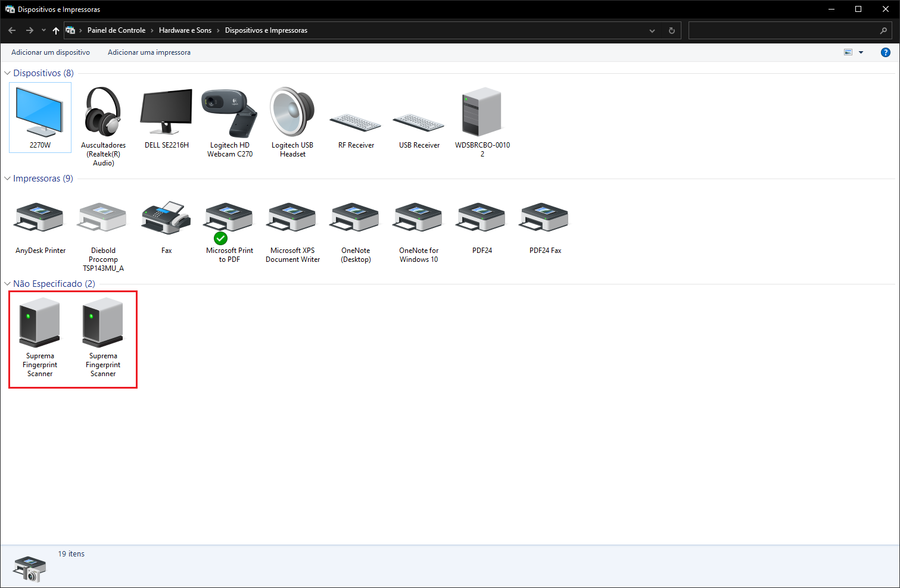Click Adicionar um dispositivo
The height and width of the screenshot is (588, 900).
point(51,52)
